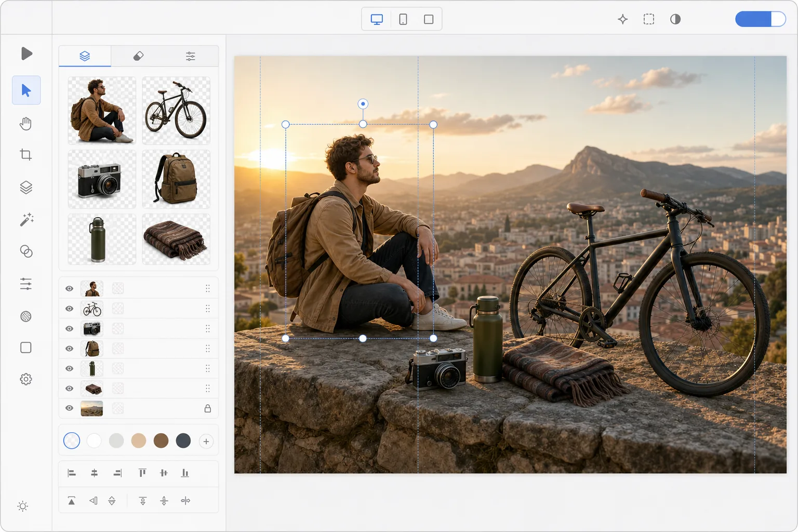Screen dimensions: 798x532
Task: Click the flip horizontal triangle-and-bar icon
Action: pos(93,501)
